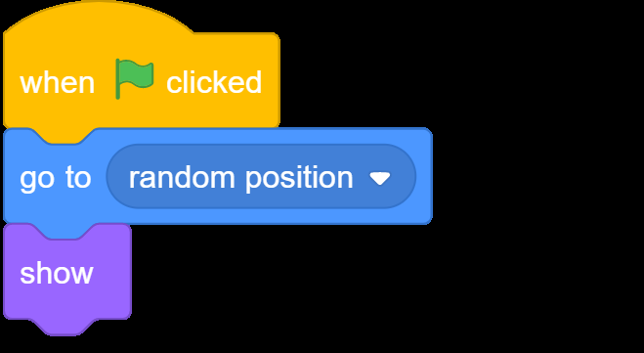Click the rounded top of the yellow hat block
644x353 pixels.
[99, 17]
